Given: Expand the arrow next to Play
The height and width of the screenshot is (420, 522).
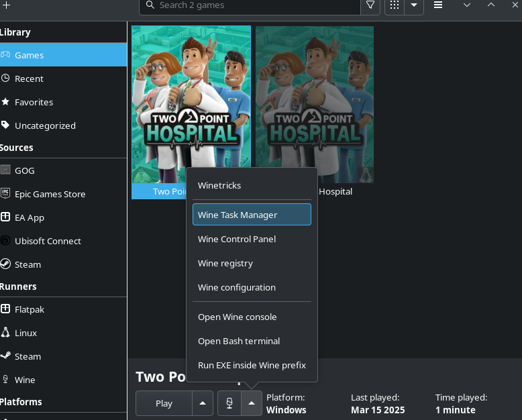Looking at the screenshot, I should pos(203,403).
